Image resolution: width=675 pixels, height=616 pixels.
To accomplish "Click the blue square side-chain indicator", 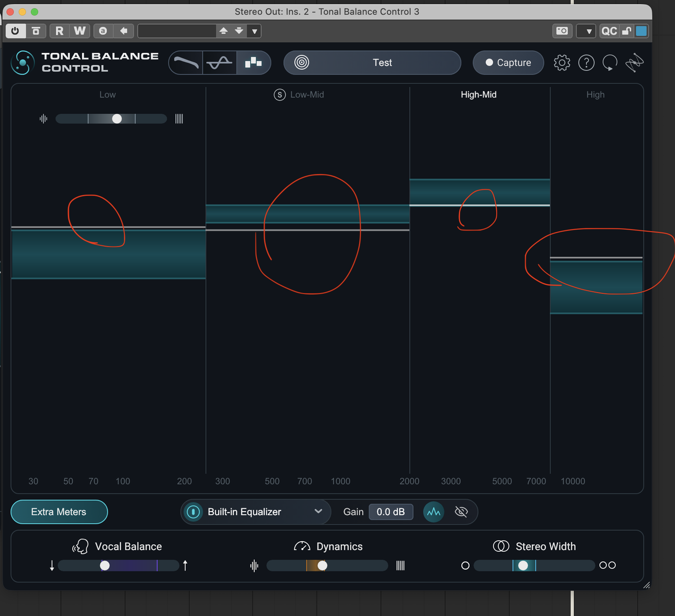I will click(x=641, y=31).
